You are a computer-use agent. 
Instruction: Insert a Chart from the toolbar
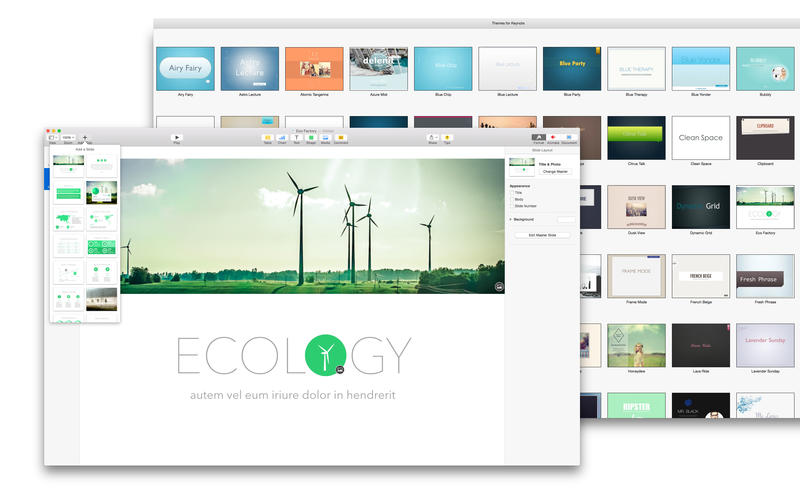click(282, 137)
